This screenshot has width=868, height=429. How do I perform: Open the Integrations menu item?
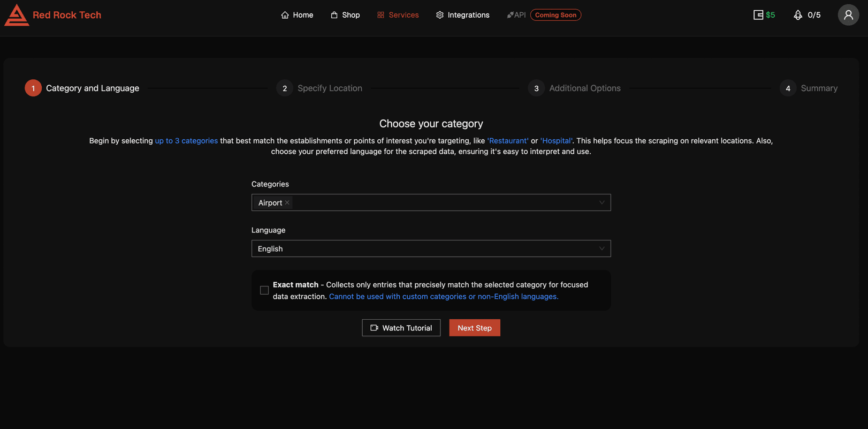(x=462, y=15)
